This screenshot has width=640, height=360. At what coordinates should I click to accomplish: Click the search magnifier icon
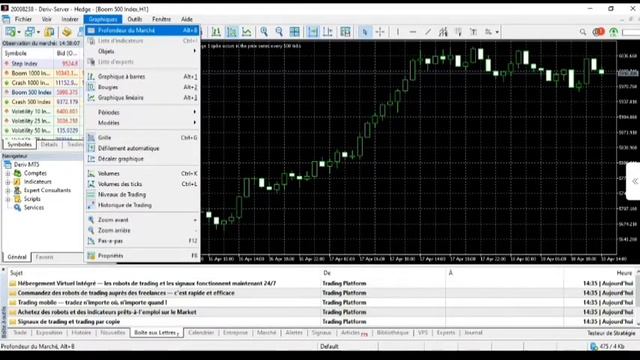click(x=583, y=32)
